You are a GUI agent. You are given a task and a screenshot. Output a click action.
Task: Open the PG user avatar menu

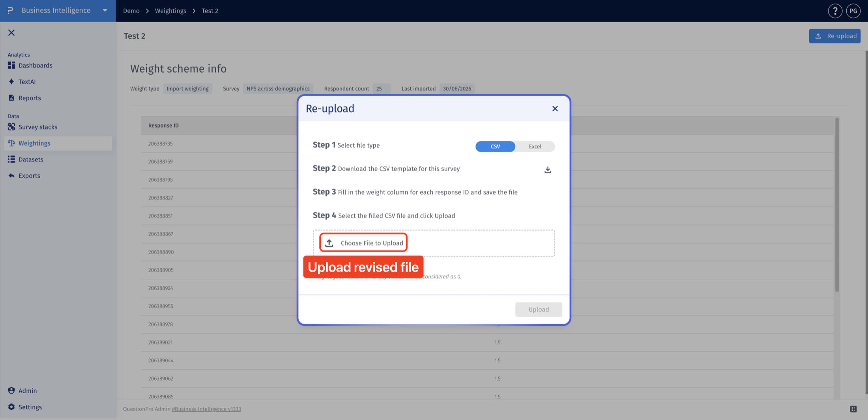point(853,11)
